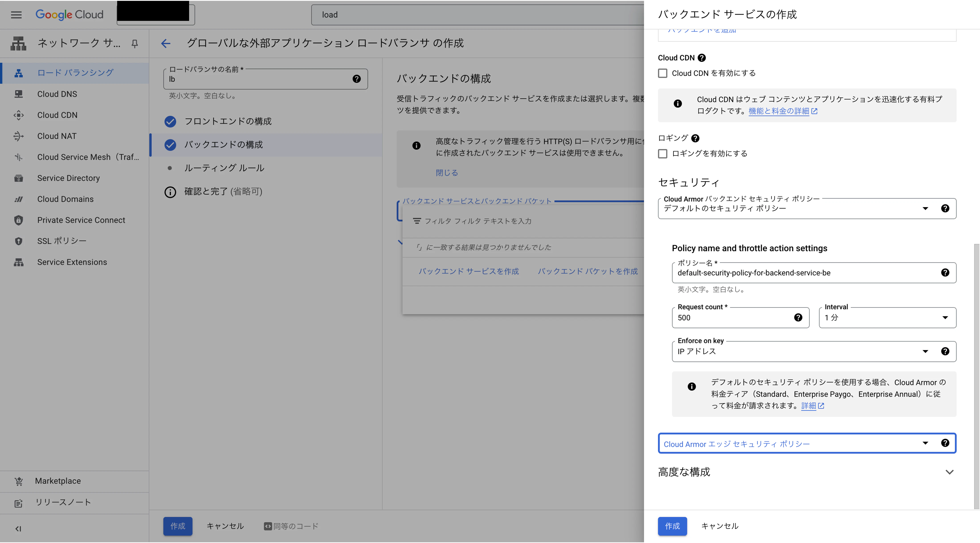Screen dimensions: 980x543
Task: Click 作成 button in backend service panel
Action: tap(672, 527)
